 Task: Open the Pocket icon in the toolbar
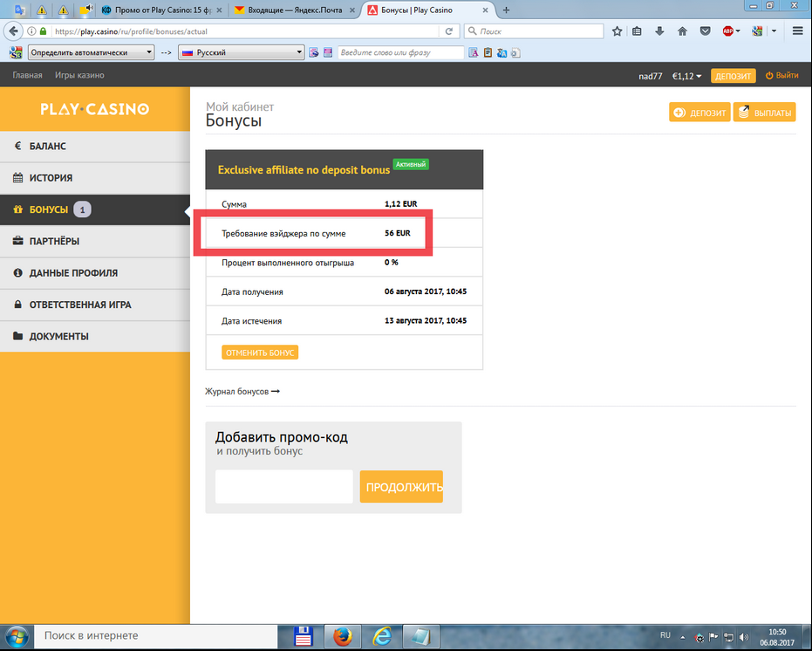tap(705, 31)
